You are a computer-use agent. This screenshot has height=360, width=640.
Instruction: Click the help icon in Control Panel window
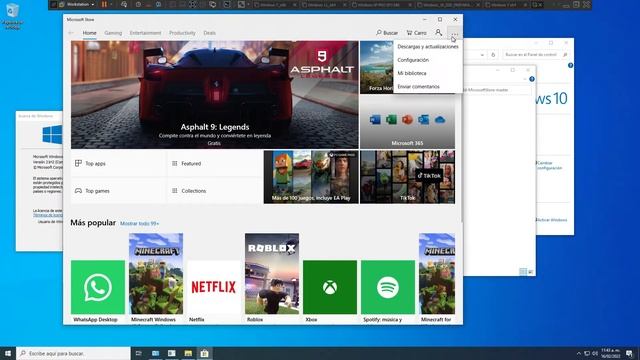pos(570,65)
